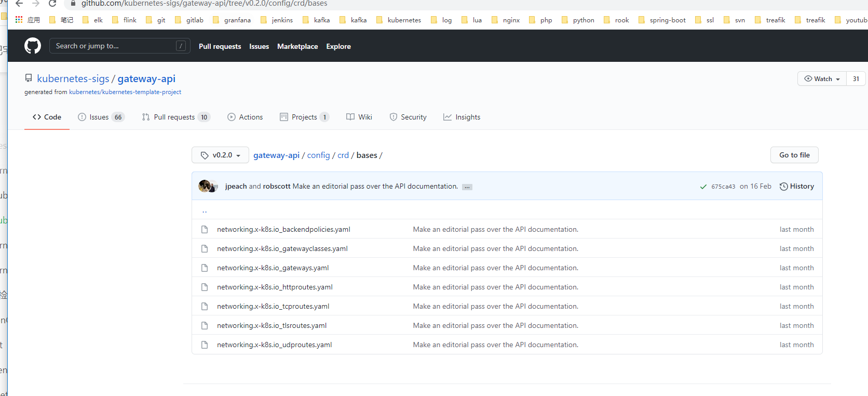868x396 pixels.
Task: Reload the page with refresh icon
Action: click(52, 3)
